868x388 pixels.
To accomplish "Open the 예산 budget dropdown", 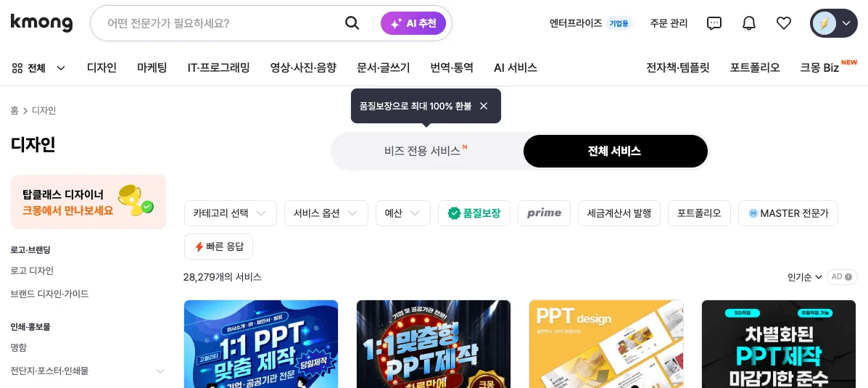I will pyautogui.click(x=402, y=213).
